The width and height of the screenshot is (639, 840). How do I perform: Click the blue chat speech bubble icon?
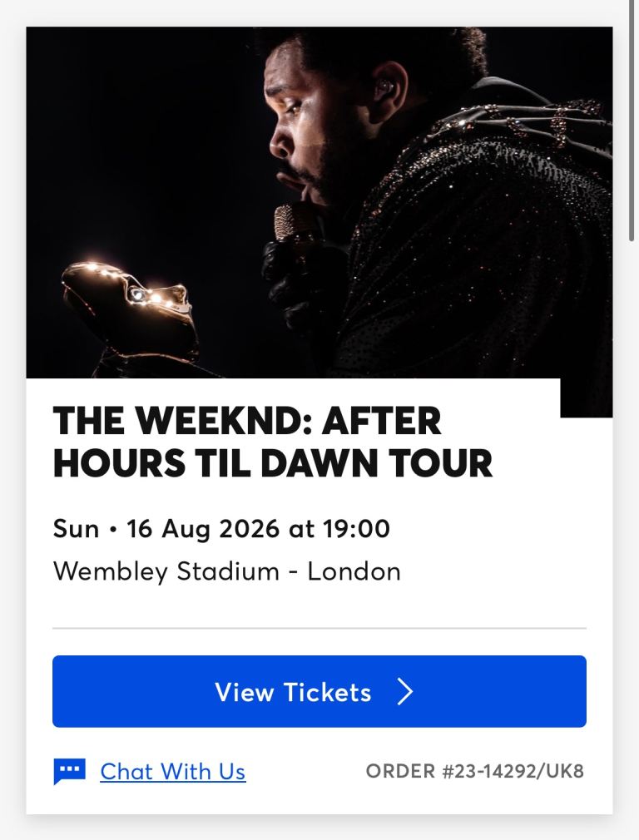coord(70,771)
